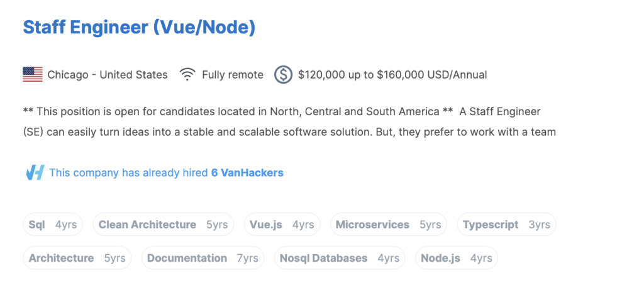Select the Clean Architecture skill tag
Image resolution: width=644 pixels, height=290 pixels.
tap(164, 225)
